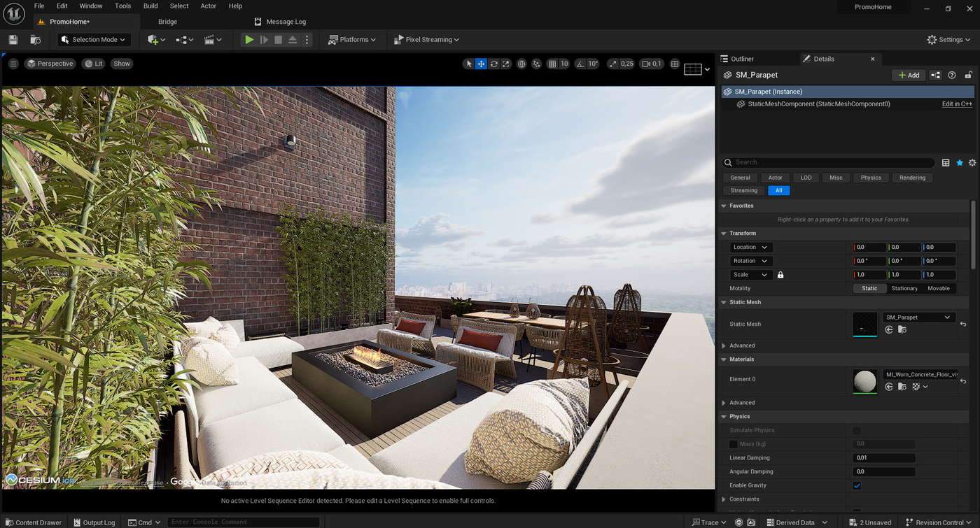Browse to SM_Parapet asset in Content Browser

[x=902, y=329]
